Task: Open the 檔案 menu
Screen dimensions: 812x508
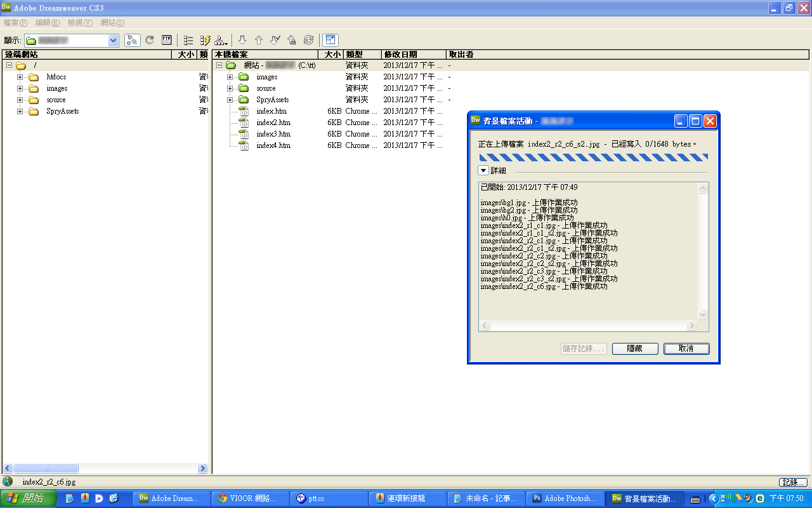Action: [15, 23]
